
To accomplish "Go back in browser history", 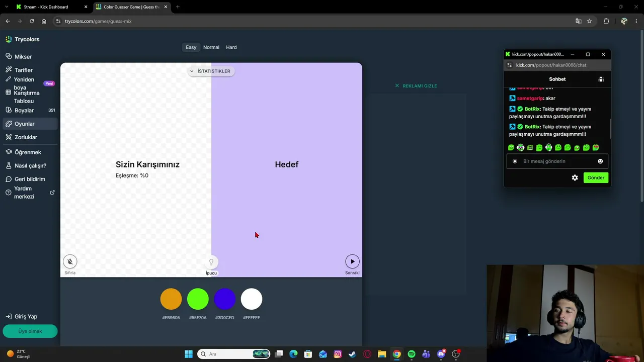I will pos(8,21).
